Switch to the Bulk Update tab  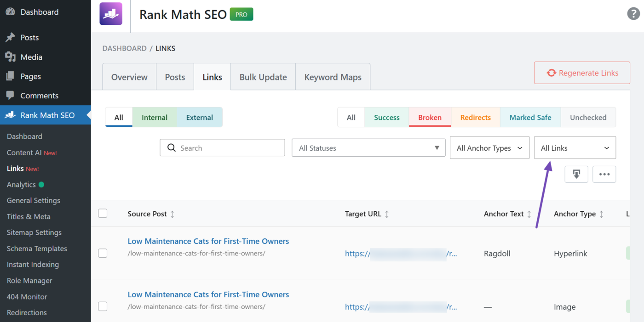pyautogui.click(x=263, y=77)
